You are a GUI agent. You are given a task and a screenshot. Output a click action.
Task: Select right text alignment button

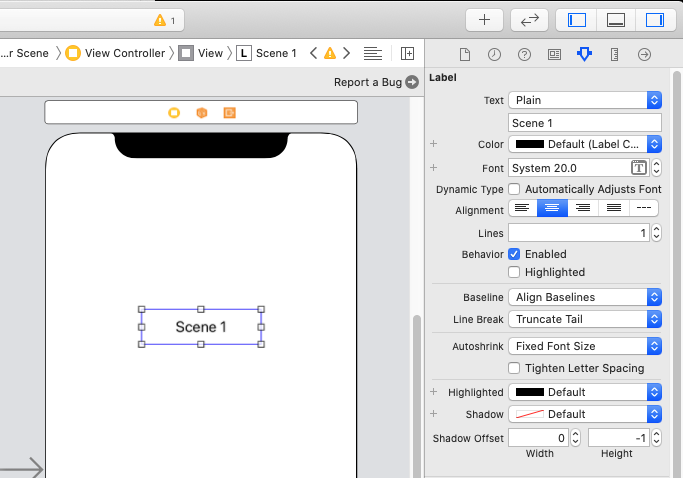pos(581,208)
